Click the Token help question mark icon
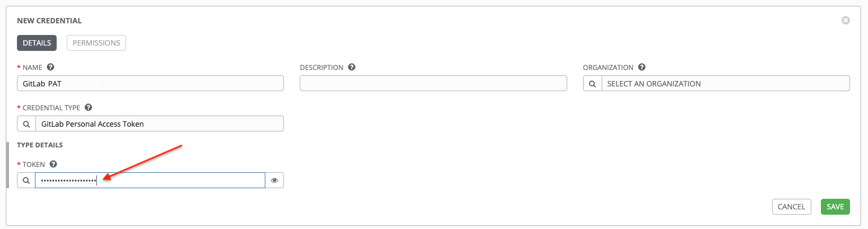868x229 pixels. (x=53, y=164)
